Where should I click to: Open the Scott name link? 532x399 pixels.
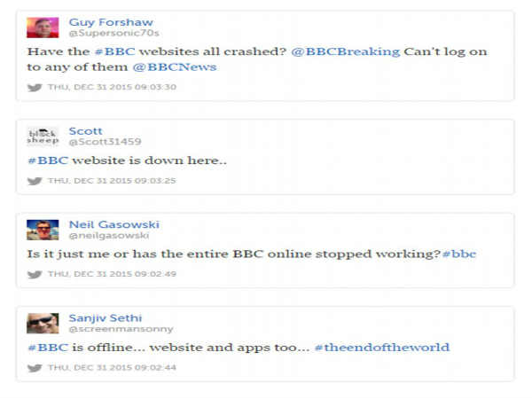[x=85, y=130]
